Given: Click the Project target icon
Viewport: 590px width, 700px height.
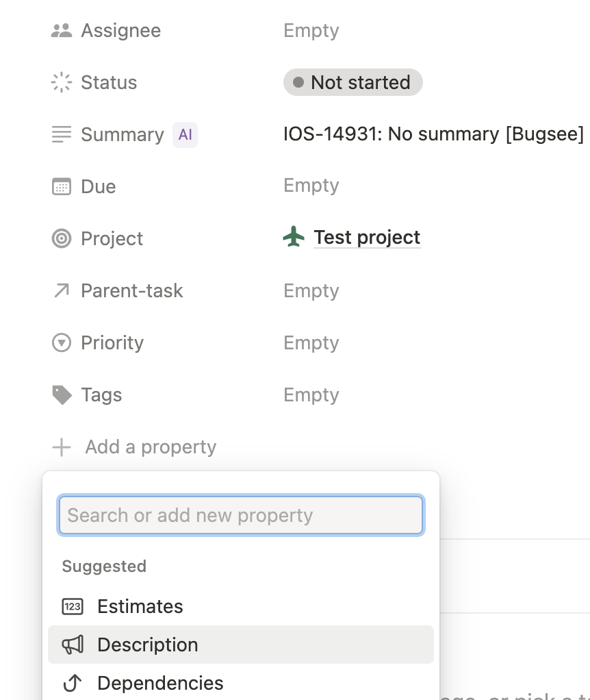Looking at the screenshot, I should 62,239.
